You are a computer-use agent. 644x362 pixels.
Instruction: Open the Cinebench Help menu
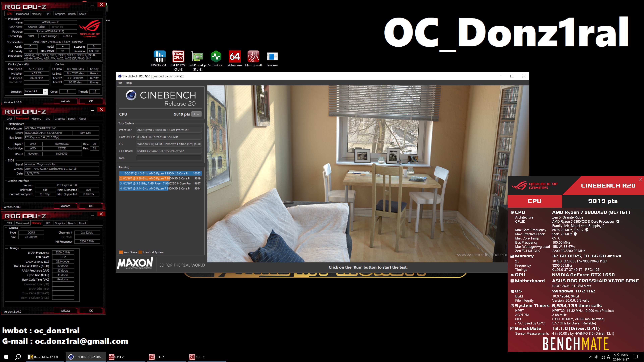pyautogui.click(x=129, y=83)
